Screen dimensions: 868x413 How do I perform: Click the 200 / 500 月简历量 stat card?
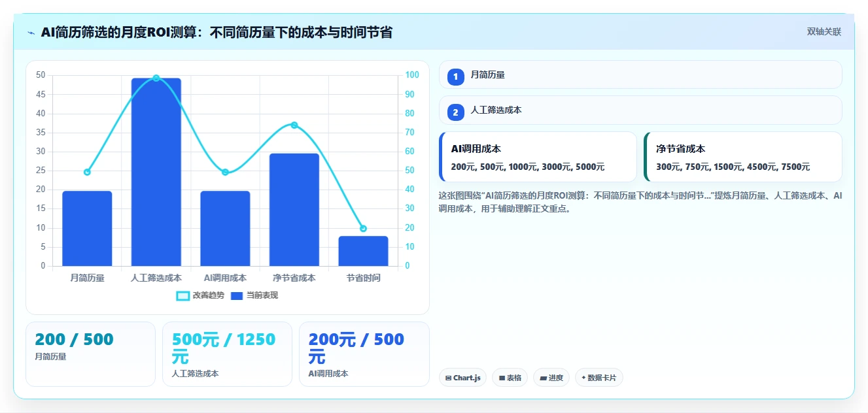pyautogui.click(x=90, y=354)
